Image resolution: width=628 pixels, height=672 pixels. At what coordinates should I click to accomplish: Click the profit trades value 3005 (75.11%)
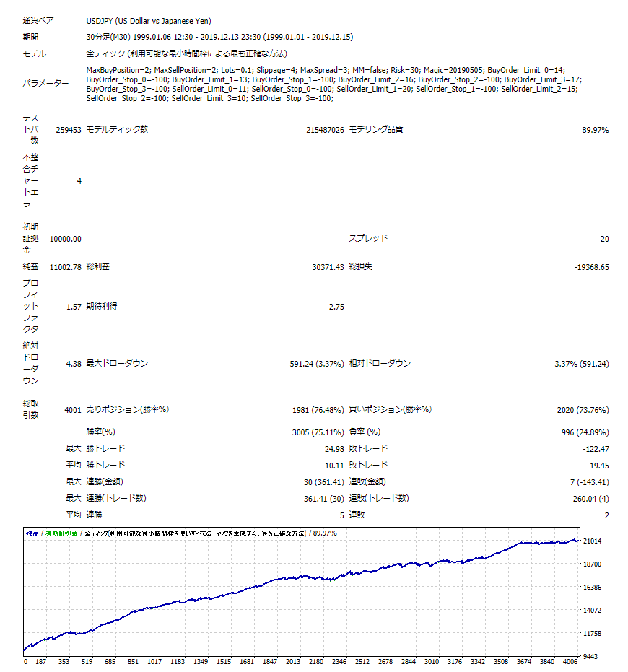[x=318, y=432]
